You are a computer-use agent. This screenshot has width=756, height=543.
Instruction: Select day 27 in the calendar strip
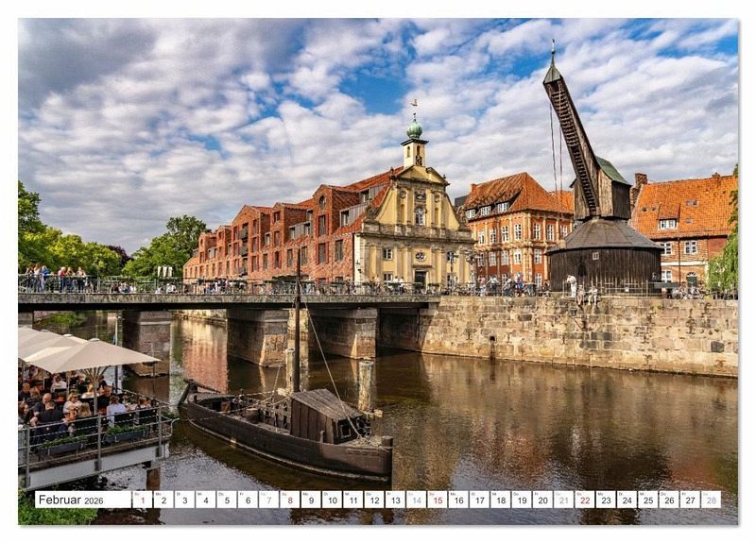[691, 500]
